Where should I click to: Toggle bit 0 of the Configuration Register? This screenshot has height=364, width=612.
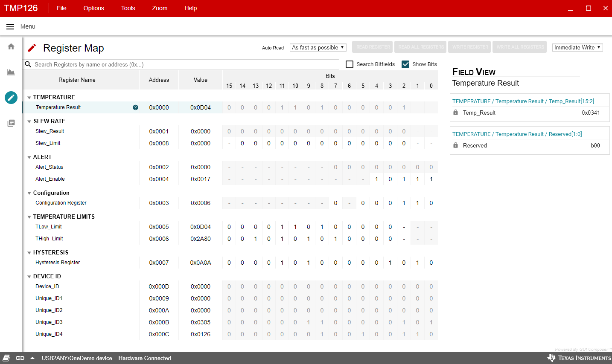click(x=431, y=203)
